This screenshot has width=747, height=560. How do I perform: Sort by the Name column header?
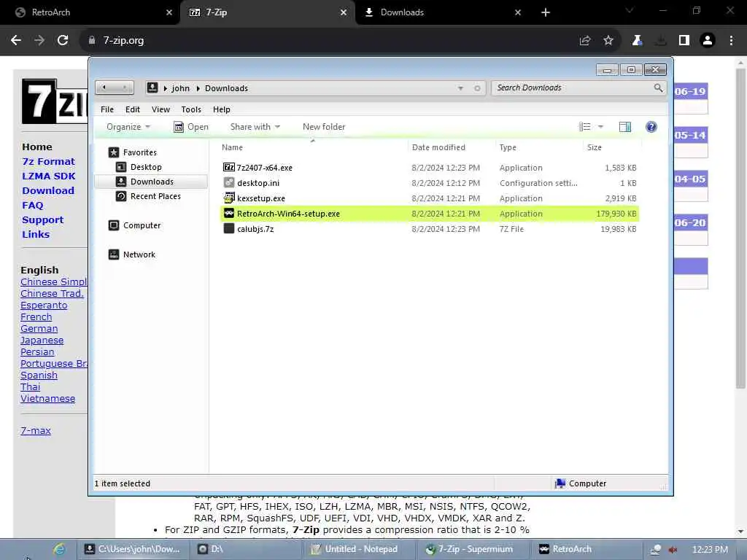[x=312, y=147]
